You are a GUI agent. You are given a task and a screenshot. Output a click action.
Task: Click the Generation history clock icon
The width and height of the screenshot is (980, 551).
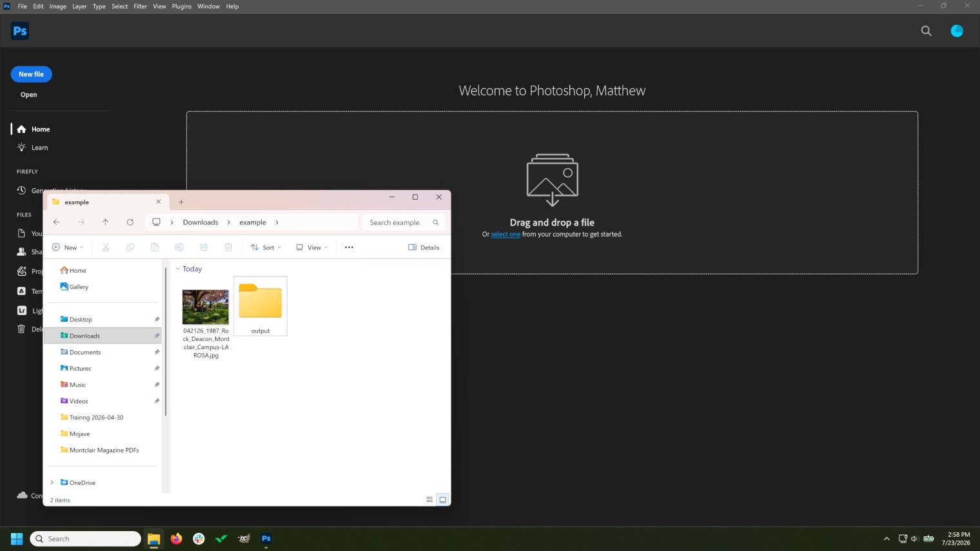click(x=21, y=190)
